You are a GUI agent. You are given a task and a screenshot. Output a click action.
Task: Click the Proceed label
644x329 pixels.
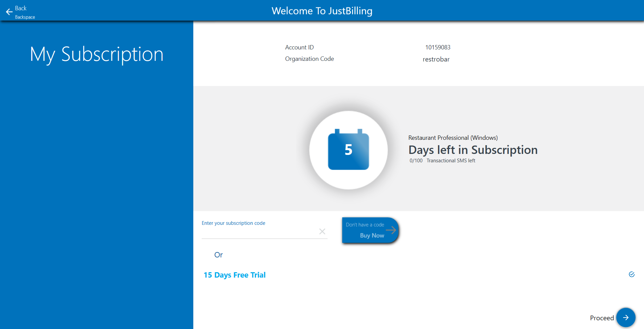pyautogui.click(x=602, y=318)
